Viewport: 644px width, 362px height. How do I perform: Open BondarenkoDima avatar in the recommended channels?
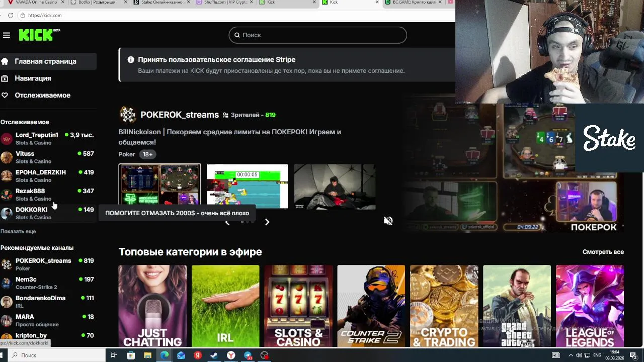7,302
